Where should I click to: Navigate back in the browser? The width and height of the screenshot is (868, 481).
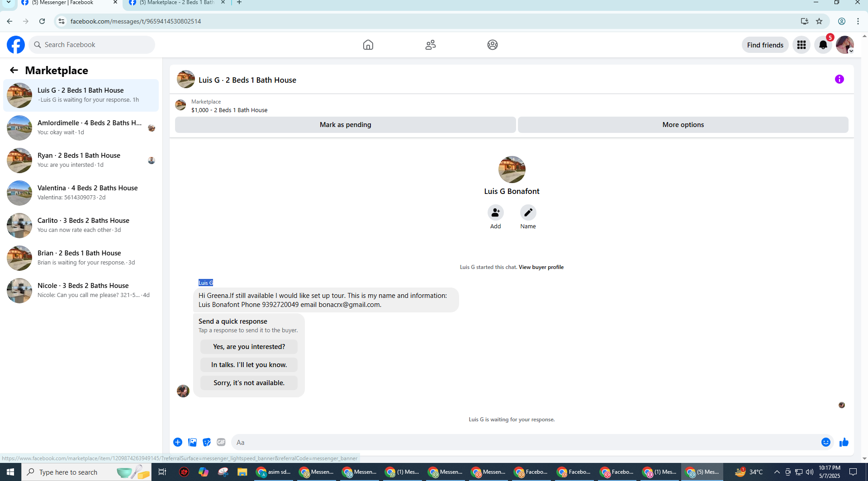click(9, 21)
